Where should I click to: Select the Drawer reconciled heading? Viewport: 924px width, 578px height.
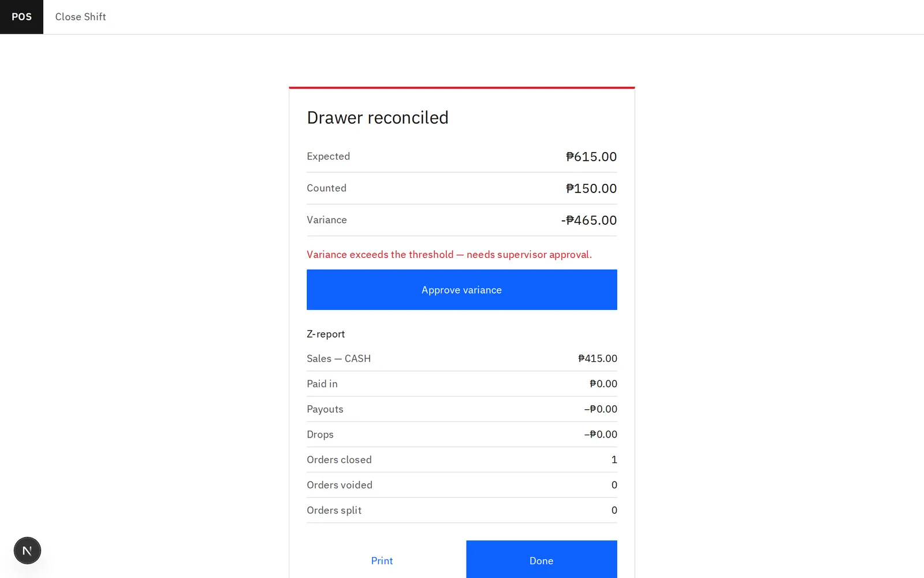pyautogui.click(x=378, y=117)
